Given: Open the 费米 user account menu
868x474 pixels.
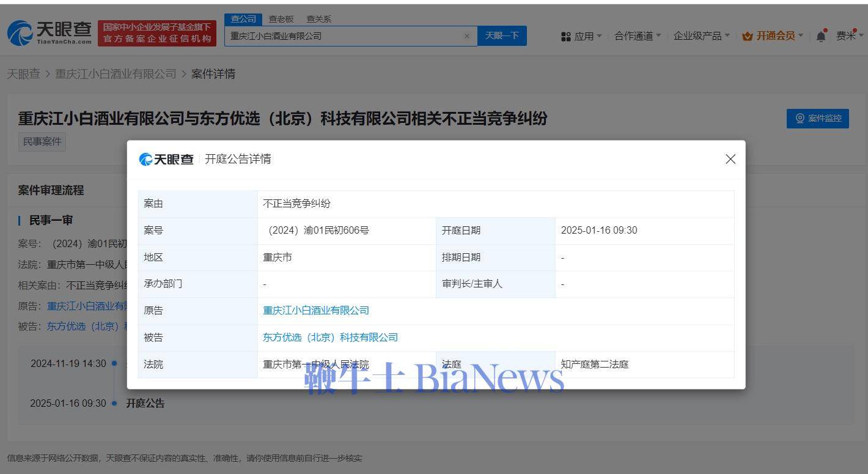Looking at the screenshot, I should coord(850,36).
